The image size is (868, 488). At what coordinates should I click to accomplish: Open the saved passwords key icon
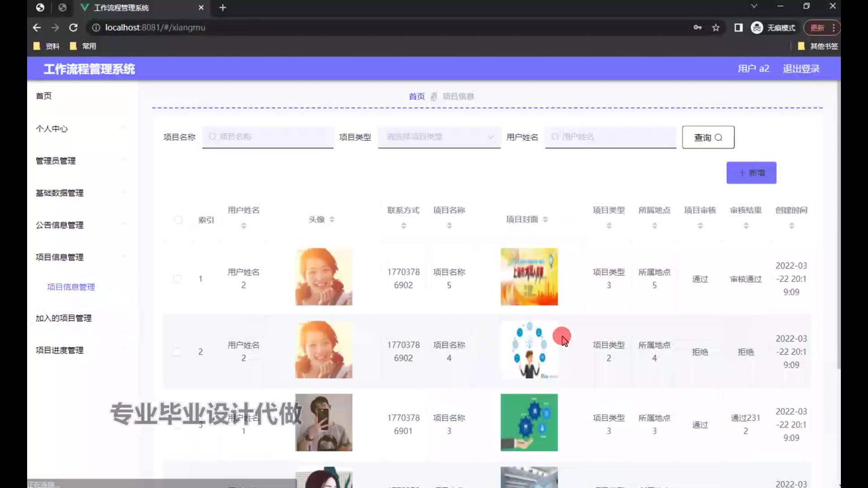click(x=698, y=28)
